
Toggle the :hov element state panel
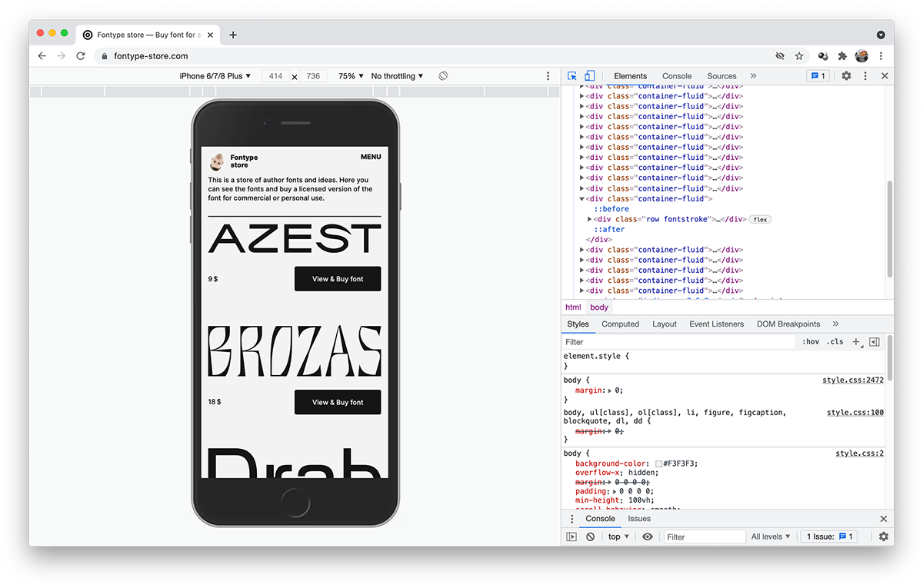click(810, 342)
